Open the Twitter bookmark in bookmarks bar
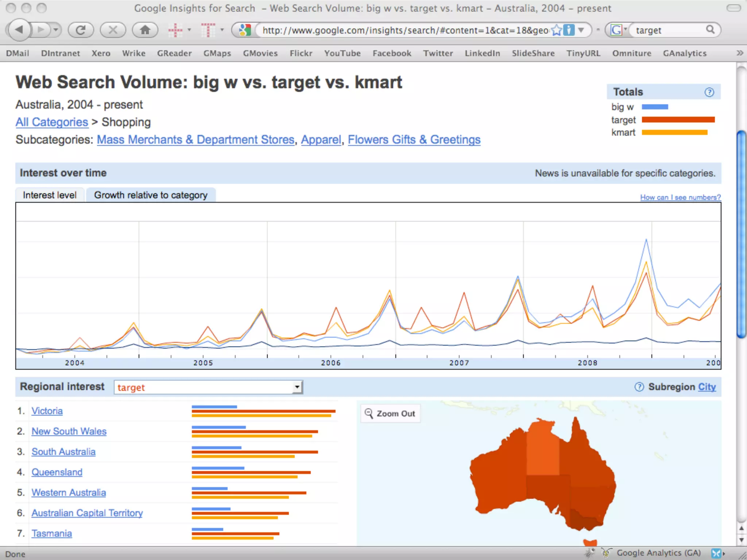The height and width of the screenshot is (560, 747). point(438,53)
